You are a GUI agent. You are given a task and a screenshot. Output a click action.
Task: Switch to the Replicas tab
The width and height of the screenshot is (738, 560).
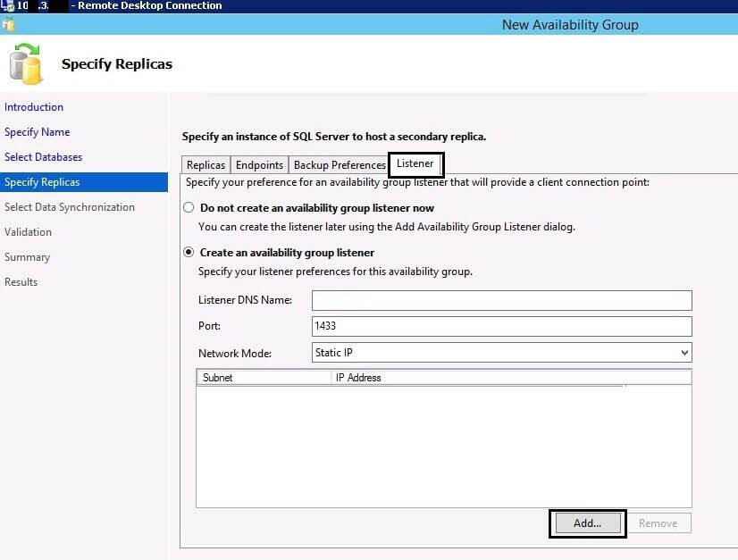click(205, 165)
